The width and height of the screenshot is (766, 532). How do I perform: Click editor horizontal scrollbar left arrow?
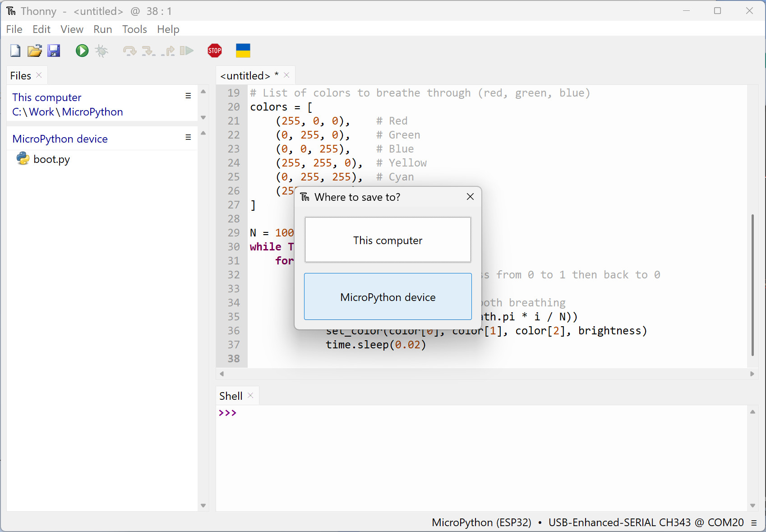point(221,374)
